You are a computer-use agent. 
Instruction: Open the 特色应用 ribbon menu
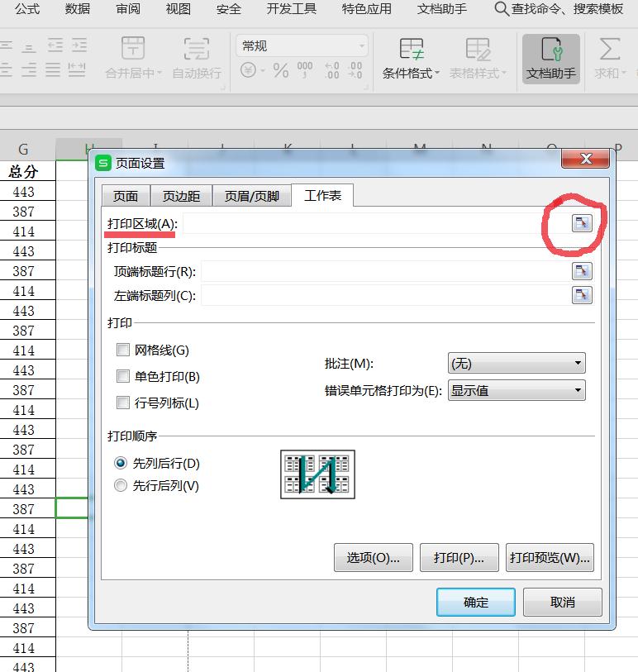367,9
